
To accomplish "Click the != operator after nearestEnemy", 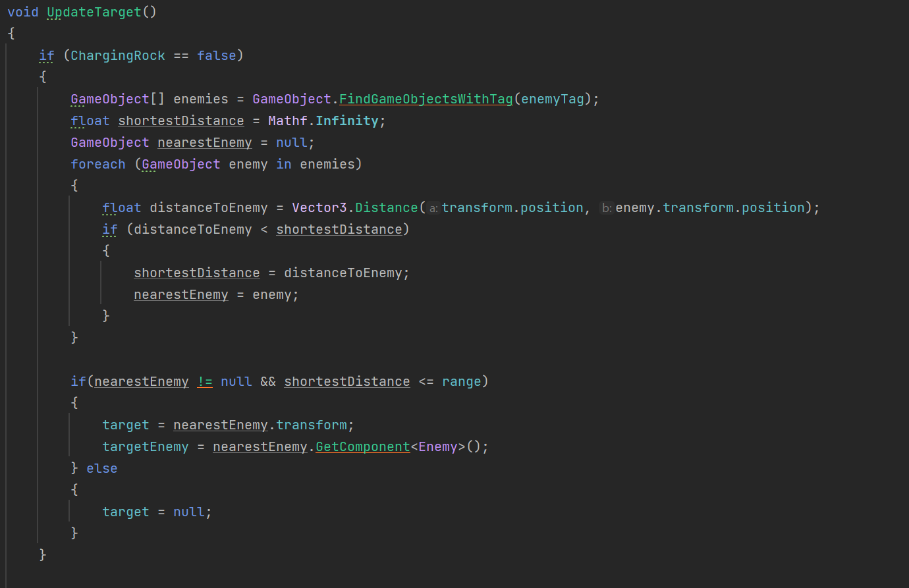I will (205, 381).
